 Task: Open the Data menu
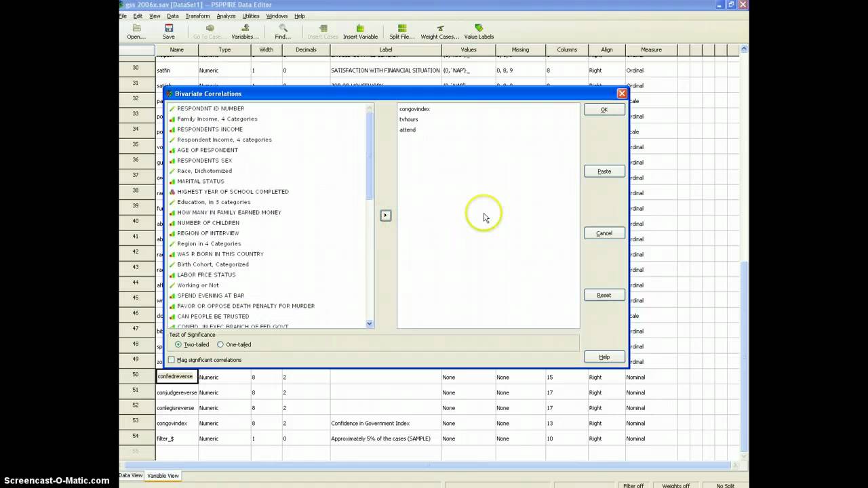(x=173, y=16)
